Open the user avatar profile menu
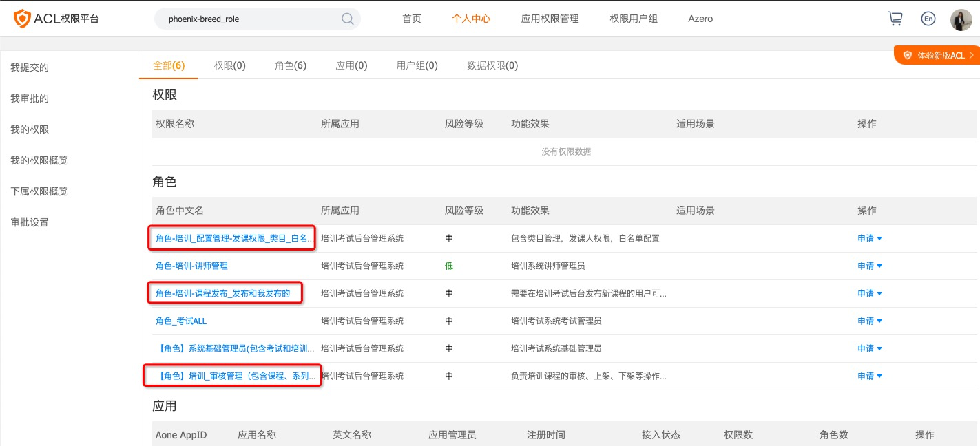980x446 pixels. pos(961,19)
